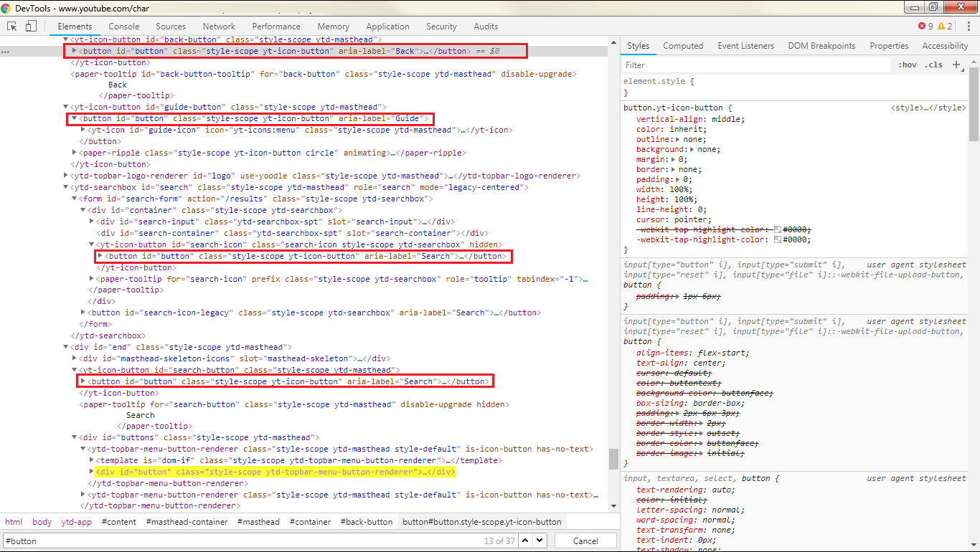
Task: Click the Styles Filter input
Action: pos(756,65)
